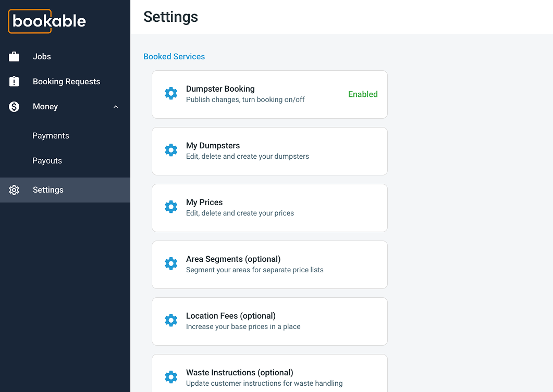Open the Payouts page

[47, 160]
